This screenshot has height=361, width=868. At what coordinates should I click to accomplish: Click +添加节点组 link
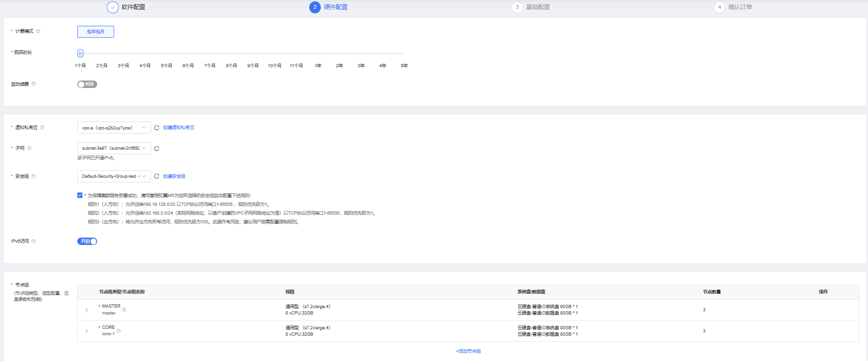pyautogui.click(x=469, y=351)
